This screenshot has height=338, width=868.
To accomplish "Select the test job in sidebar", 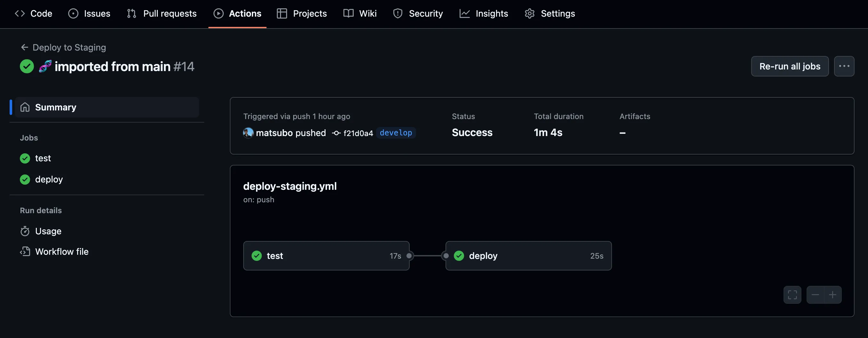I will (x=43, y=158).
